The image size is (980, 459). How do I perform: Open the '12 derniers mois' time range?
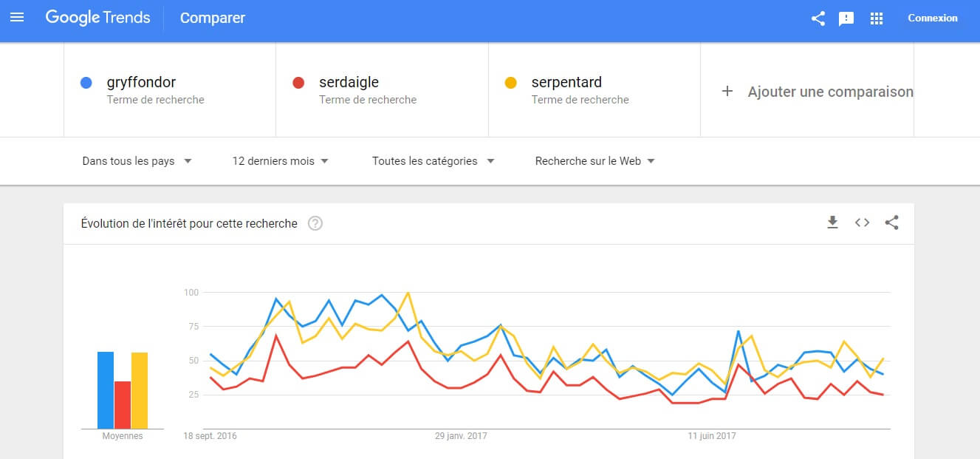click(x=280, y=161)
